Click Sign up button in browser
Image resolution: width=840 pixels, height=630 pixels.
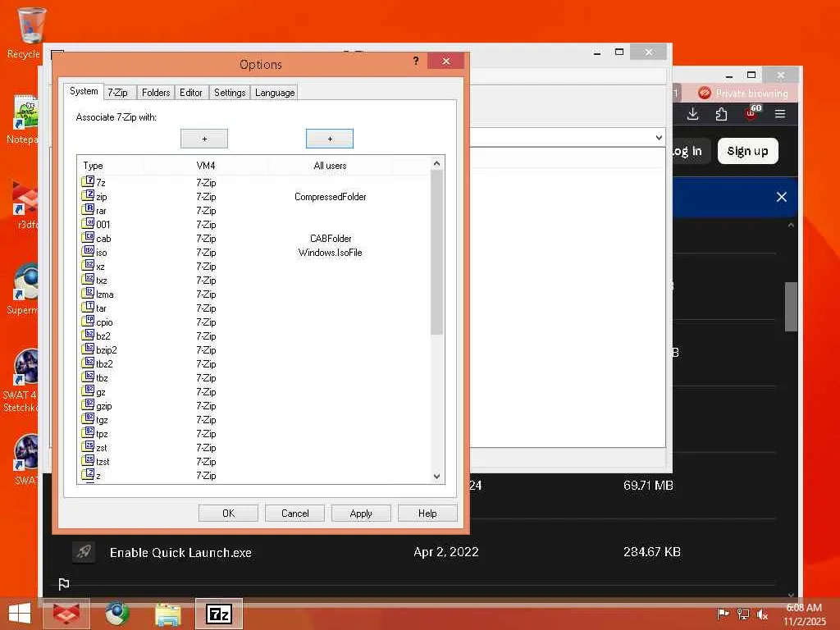pyautogui.click(x=748, y=151)
